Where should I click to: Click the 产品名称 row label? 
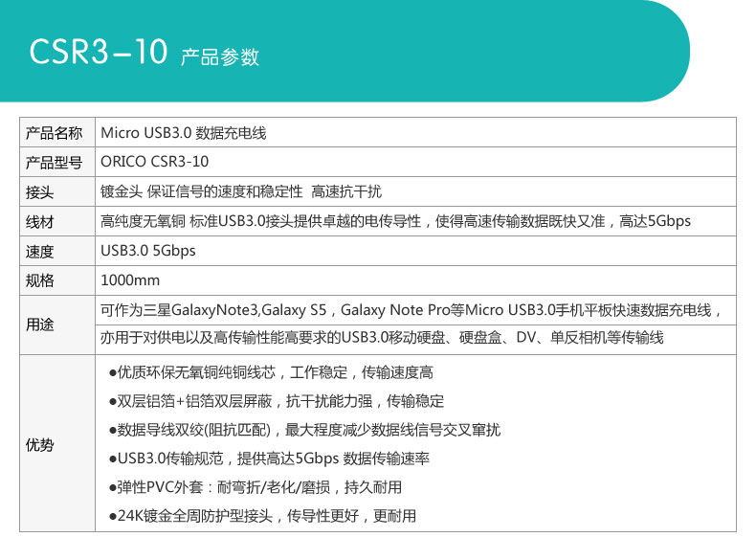tap(54, 133)
